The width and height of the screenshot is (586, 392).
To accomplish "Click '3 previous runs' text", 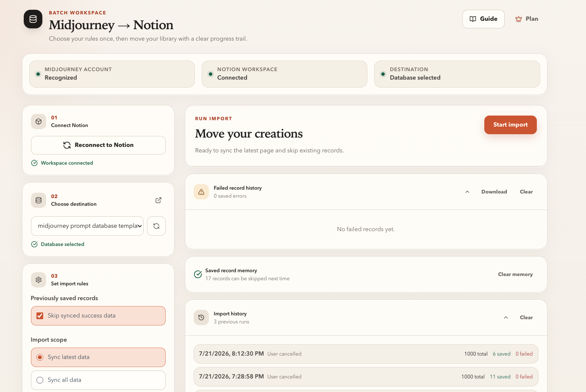I will (231, 322).
